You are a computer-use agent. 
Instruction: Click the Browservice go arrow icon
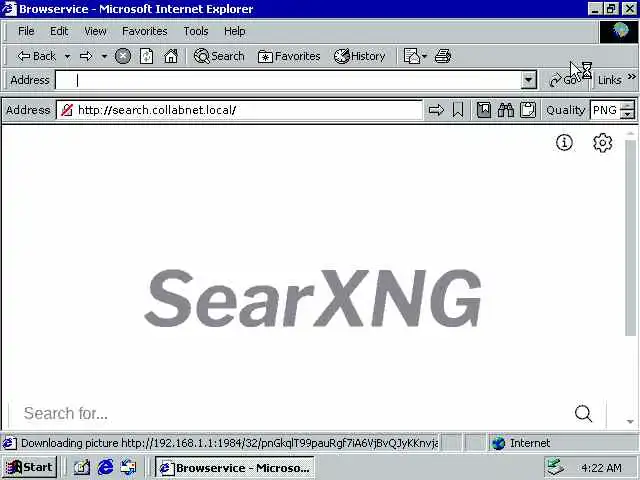436,110
